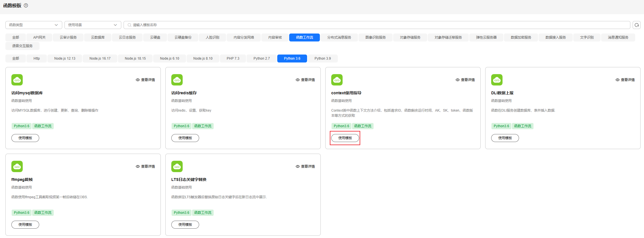This screenshot has width=644, height=238.
Task: Select the Python 3.9 runtime filter
Action: [x=322, y=59]
